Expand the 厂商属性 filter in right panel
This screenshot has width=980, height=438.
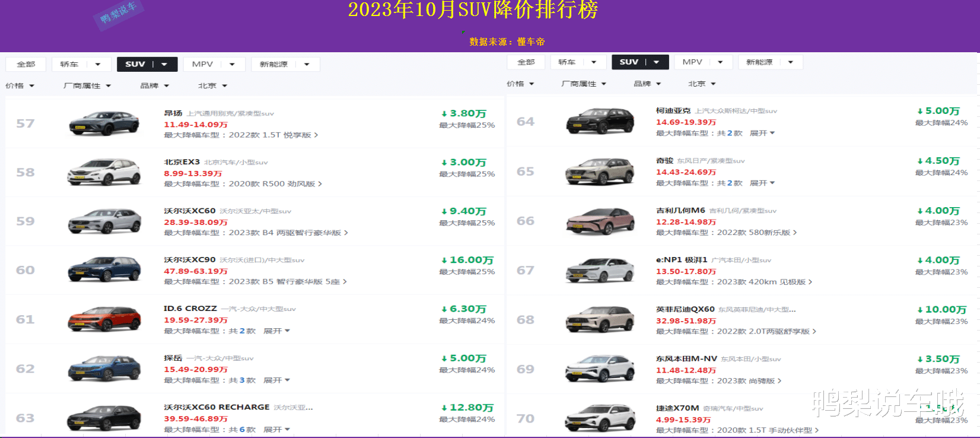click(x=584, y=84)
